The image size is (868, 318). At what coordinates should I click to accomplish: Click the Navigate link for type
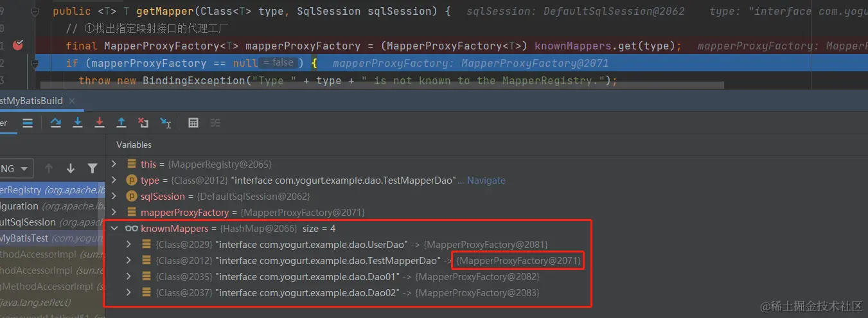[x=486, y=181]
